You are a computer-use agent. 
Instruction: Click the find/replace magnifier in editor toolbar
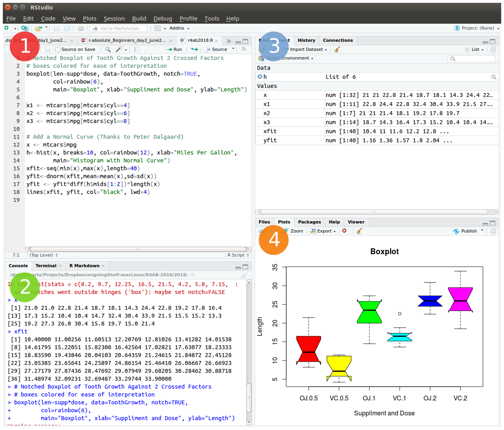(x=108, y=49)
